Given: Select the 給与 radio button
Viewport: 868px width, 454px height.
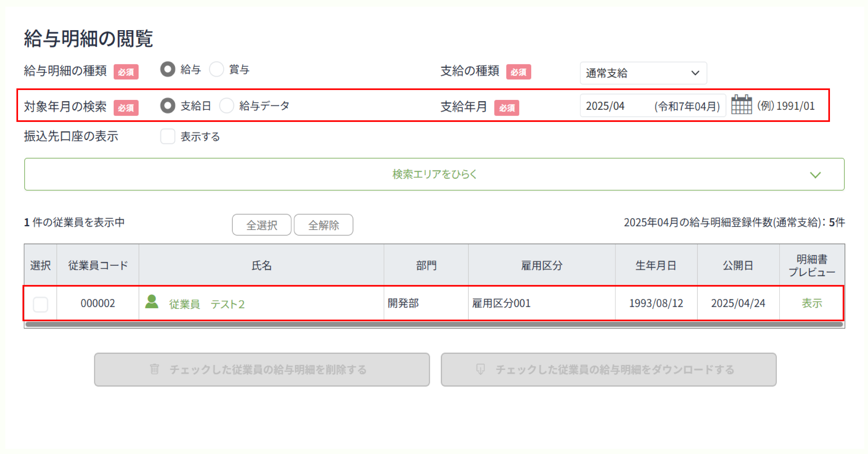Looking at the screenshot, I should [168, 69].
